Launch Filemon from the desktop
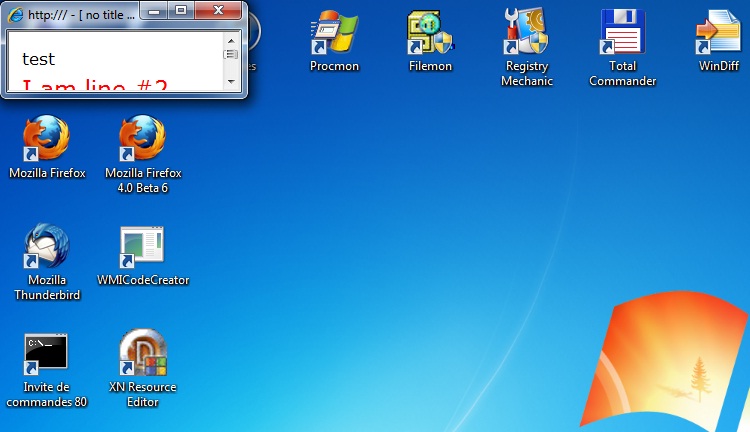This screenshot has width=750, height=432. coord(430,35)
